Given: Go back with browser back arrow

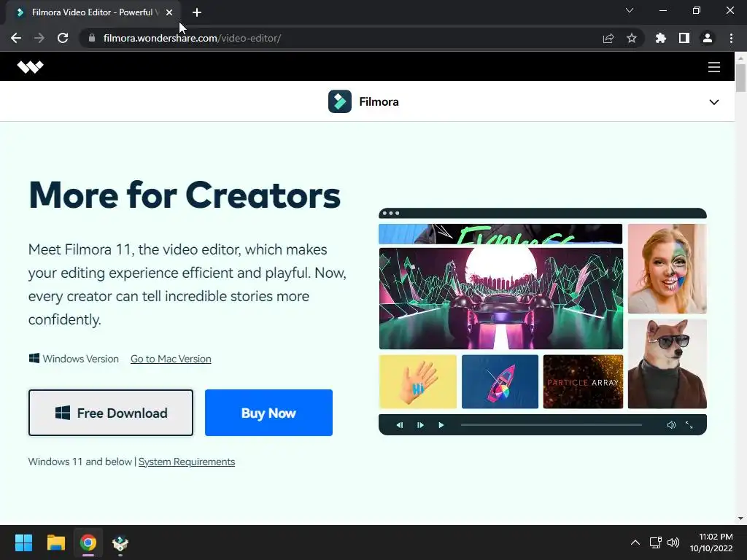Looking at the screenshot, I should click(x=16, y=38).
